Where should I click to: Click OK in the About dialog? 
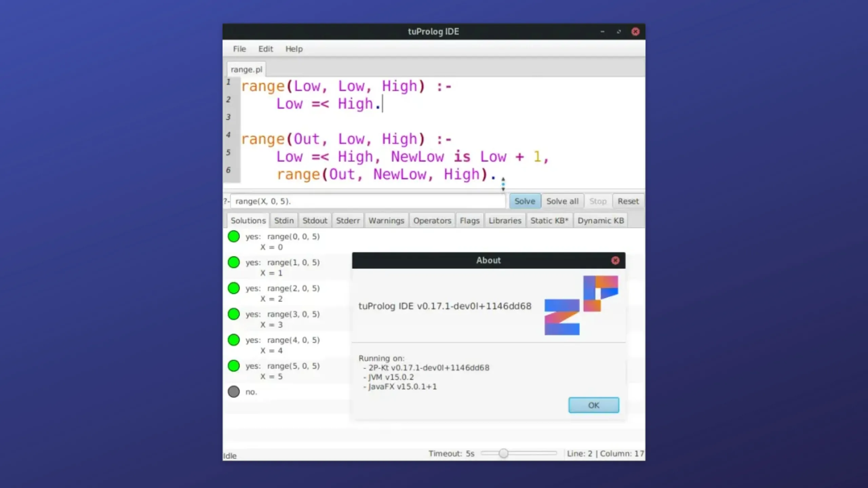(594, 405)
